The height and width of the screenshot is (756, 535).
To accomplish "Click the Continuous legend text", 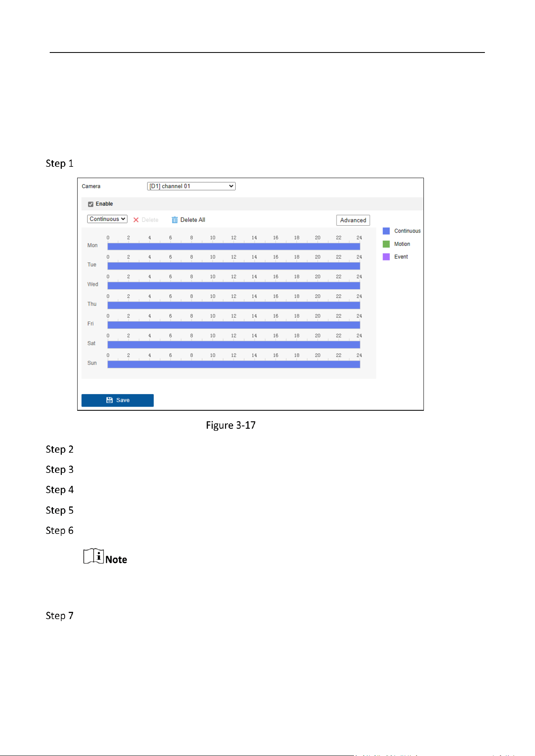I will click(x=407, y=231).
